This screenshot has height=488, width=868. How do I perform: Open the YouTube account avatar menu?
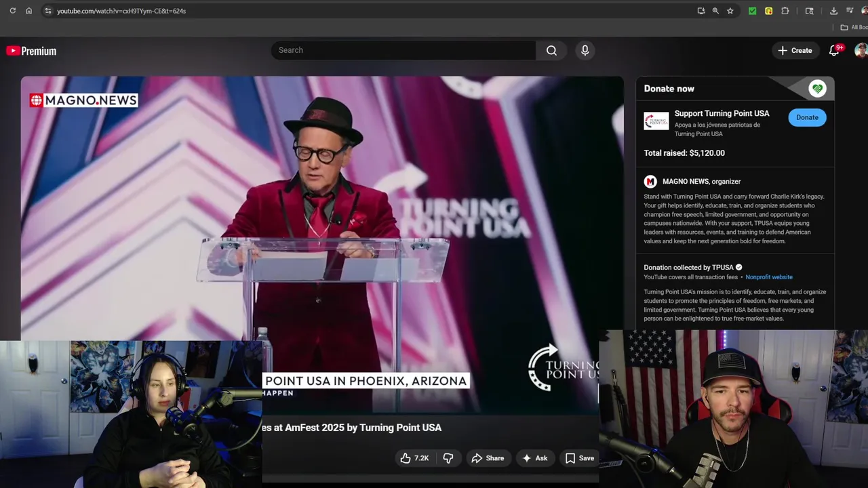pos(861,50)
